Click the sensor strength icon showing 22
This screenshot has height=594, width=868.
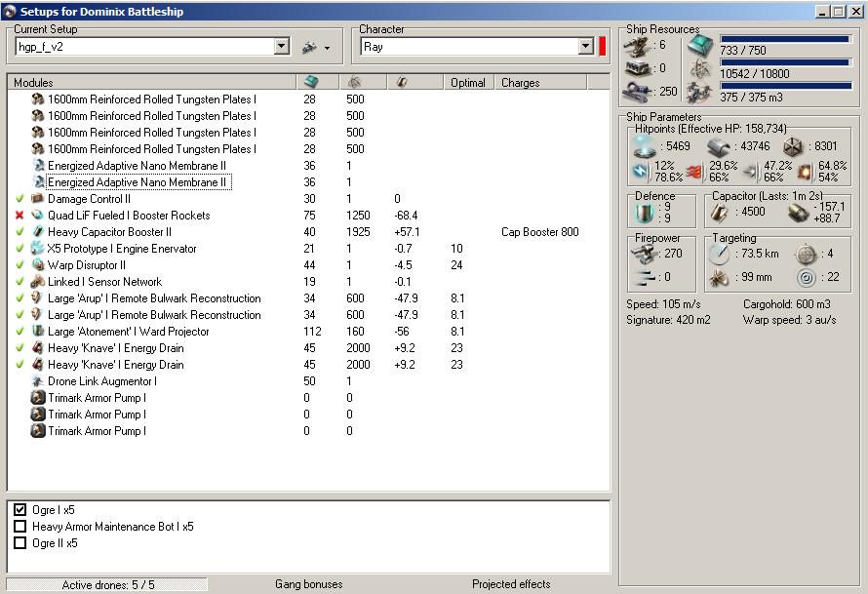[x=806, y=277]
